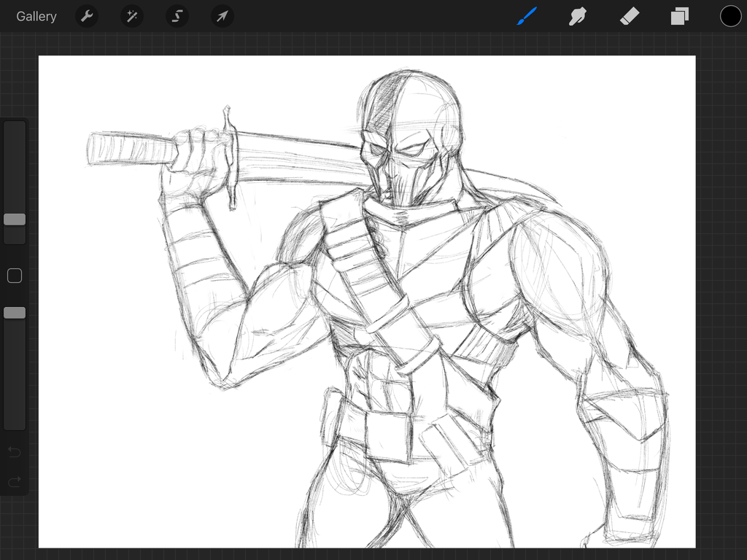Image resolution: width=747 pixels, height=560 pixels.
Task: Open the color picker circle
Action: click(730, 16)
